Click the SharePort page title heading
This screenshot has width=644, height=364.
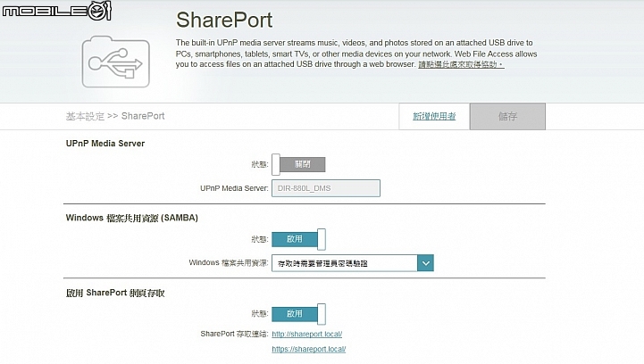[224, 20]
